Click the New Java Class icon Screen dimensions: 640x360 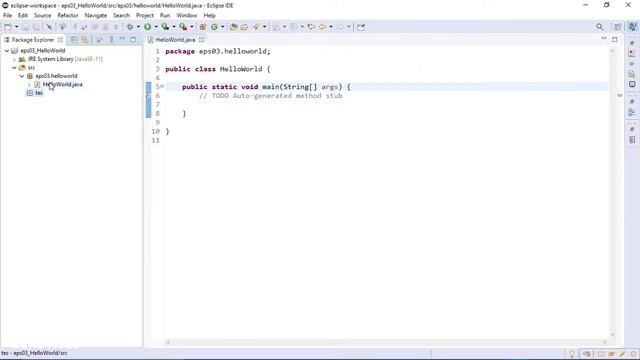(214, 27)
